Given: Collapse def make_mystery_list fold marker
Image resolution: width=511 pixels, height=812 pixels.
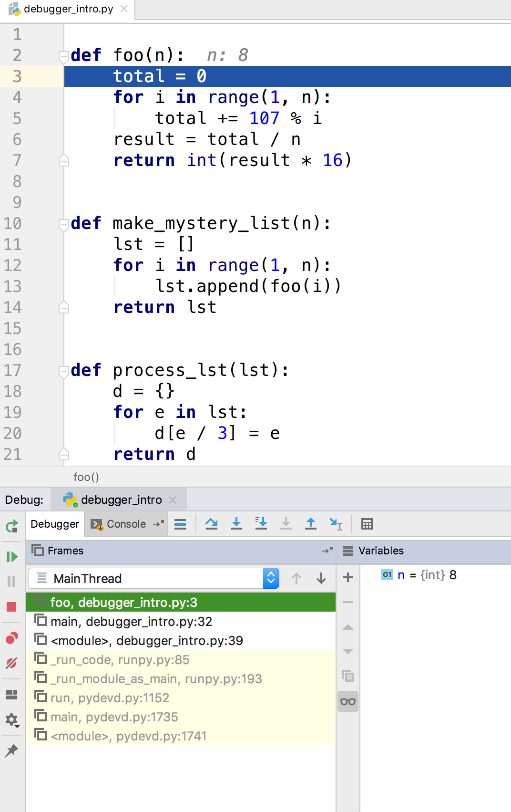Looking at the screenshot, I should click(x=64, y=225).
